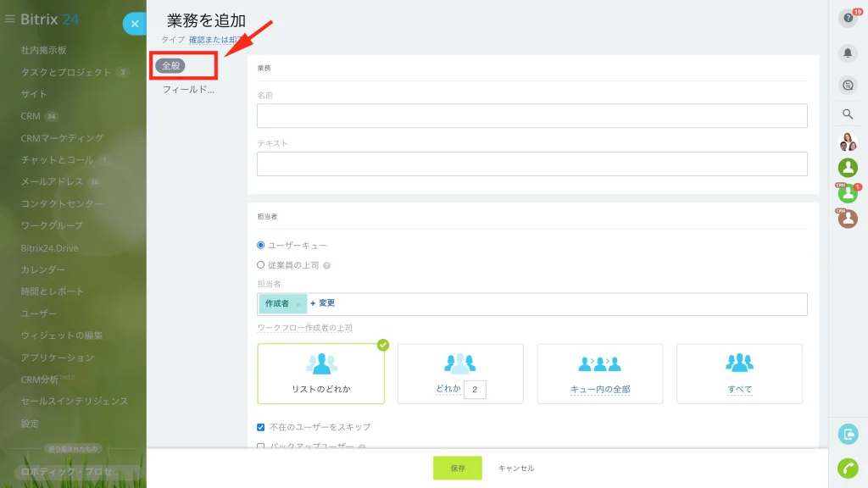The image size is (868, 488).
Task: Select the すべて all-users icon card
Action: [x=739, y=374]
